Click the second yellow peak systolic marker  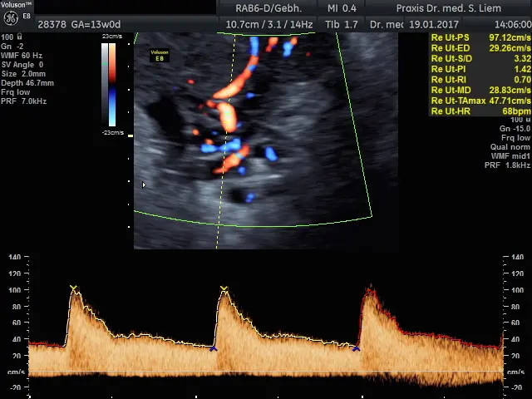click(x=224, y=289)
